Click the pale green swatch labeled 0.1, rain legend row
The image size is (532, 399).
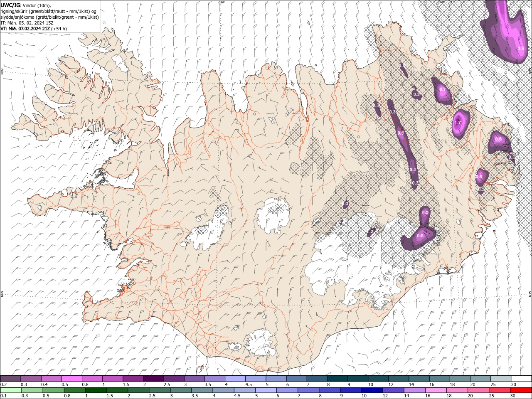pyautogui.click(x=11, y=390)
